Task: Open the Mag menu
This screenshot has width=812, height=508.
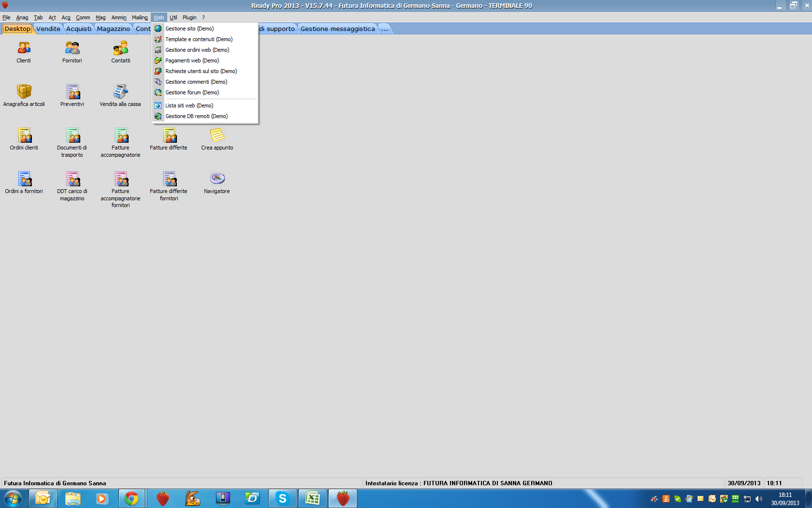Action: [x=101, y=17]
